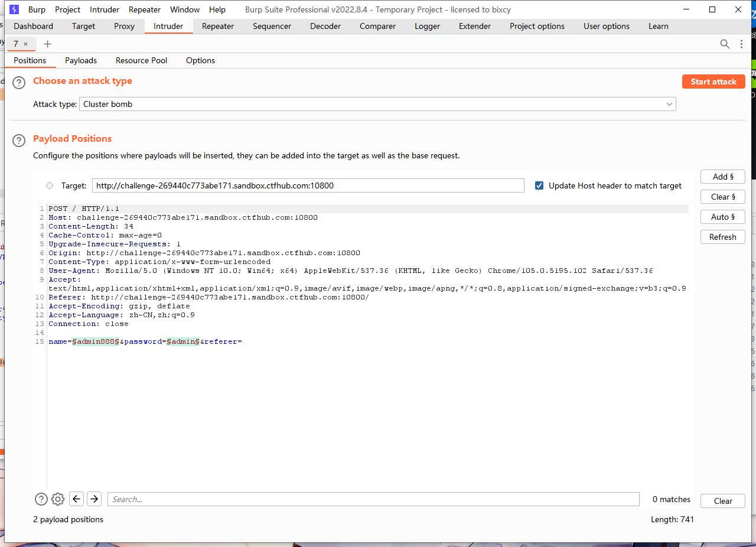This screenshot has width=756, height=547.
Task: Open the Burp menu
Action: tap(37, 9)
